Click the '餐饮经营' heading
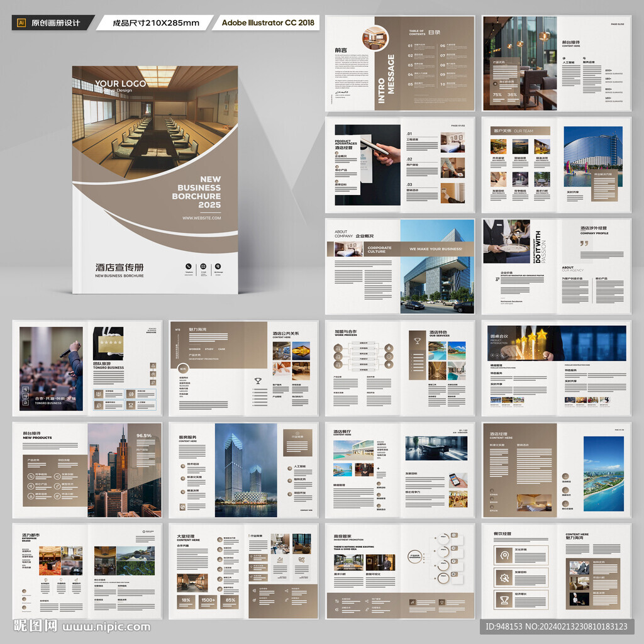Viewport: 644px width, 644px height. pos(502,533)
